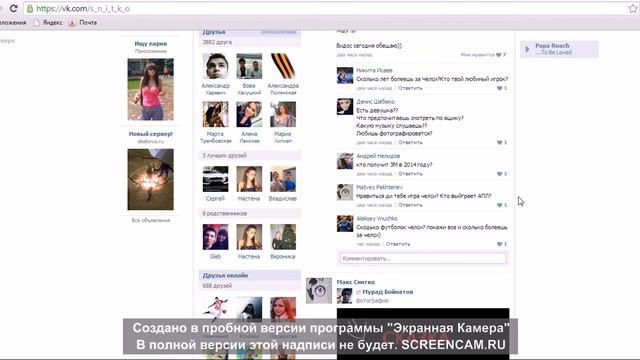
Task: Open friend Александра's striped ribbon avatar
Action: pos(283,66)
